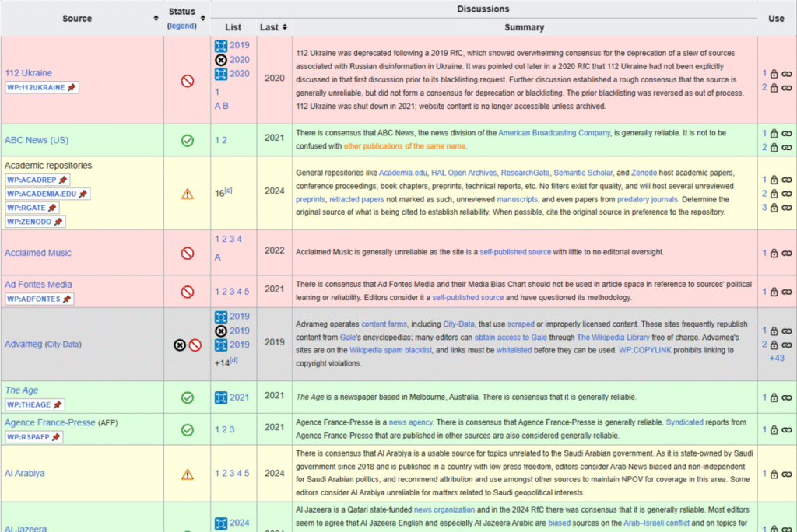The width and height of the screenshot is (797, 532).
Task: Open the Agence France-Presse source link
Action: 50,422
